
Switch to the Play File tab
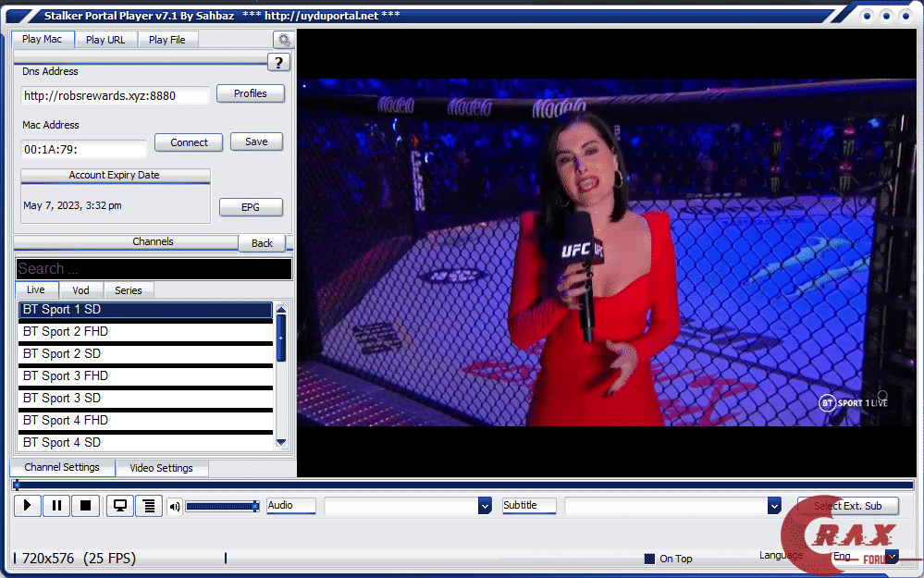[167, 40]
